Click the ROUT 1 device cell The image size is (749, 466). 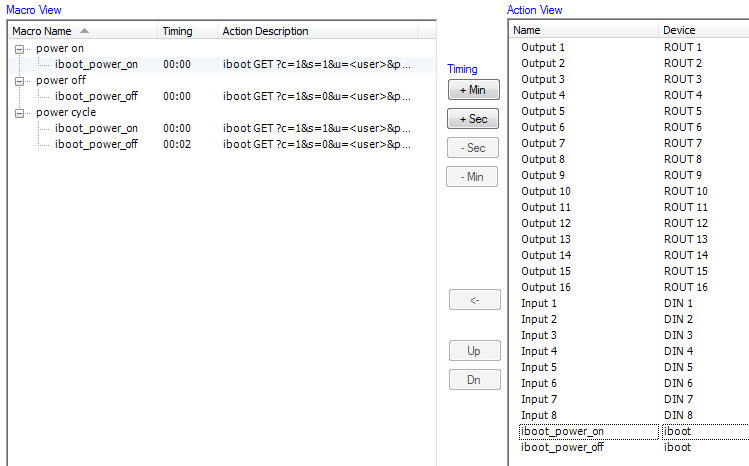[x=683, y=47]
